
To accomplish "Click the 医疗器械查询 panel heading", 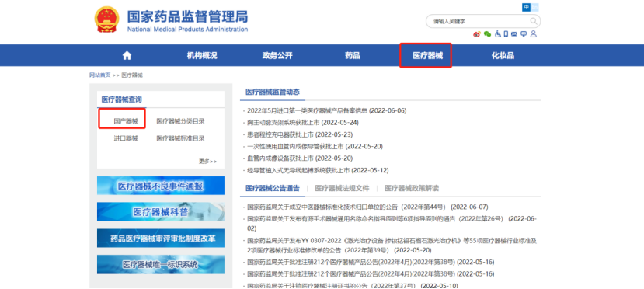I will click(121, 99).
